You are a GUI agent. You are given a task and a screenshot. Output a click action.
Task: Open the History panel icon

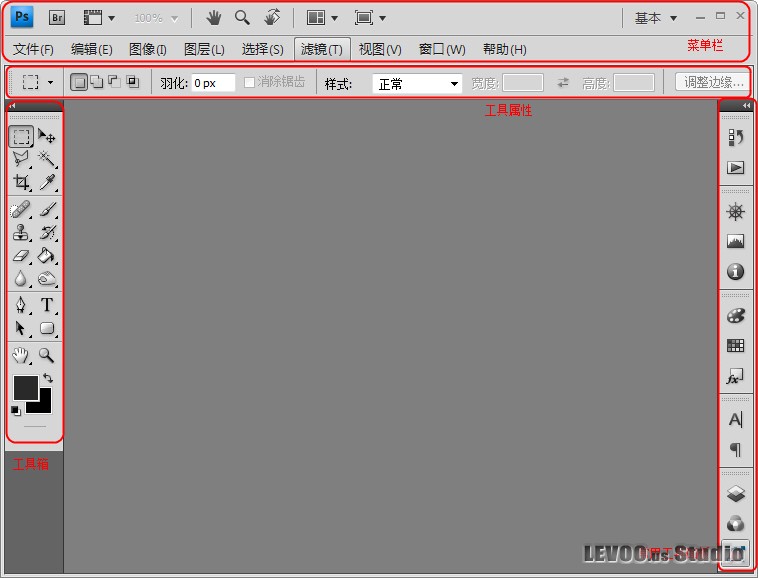[x=735, y=137]
